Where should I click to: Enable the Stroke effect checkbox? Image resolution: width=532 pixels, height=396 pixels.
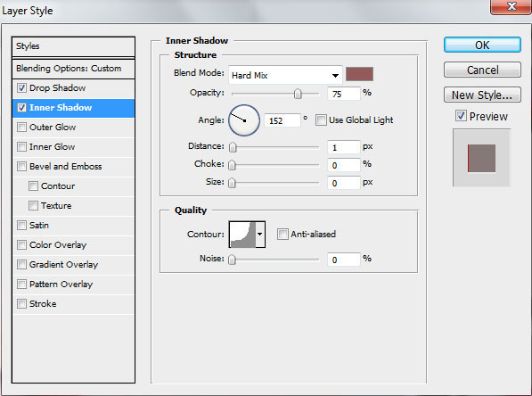tap(21, 303)
